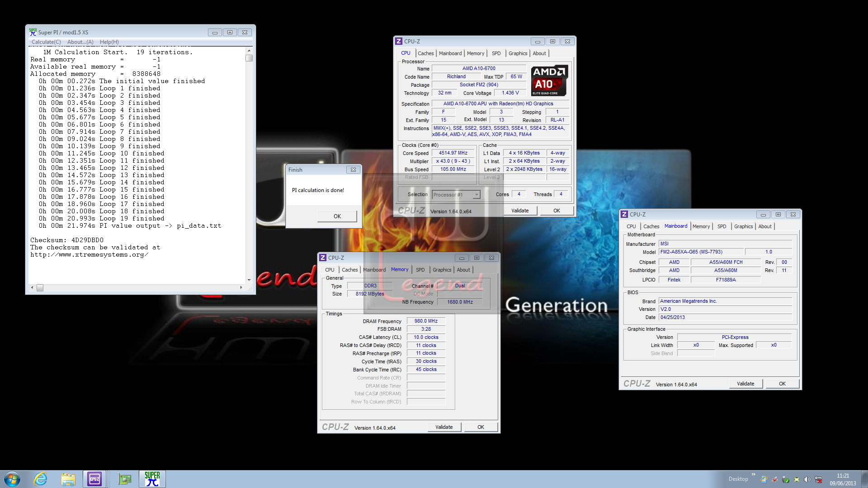The image size is (868, 488).
Task: Click Validate in the Mainboard CPU-Z window
Action: (x=745, y=384)
